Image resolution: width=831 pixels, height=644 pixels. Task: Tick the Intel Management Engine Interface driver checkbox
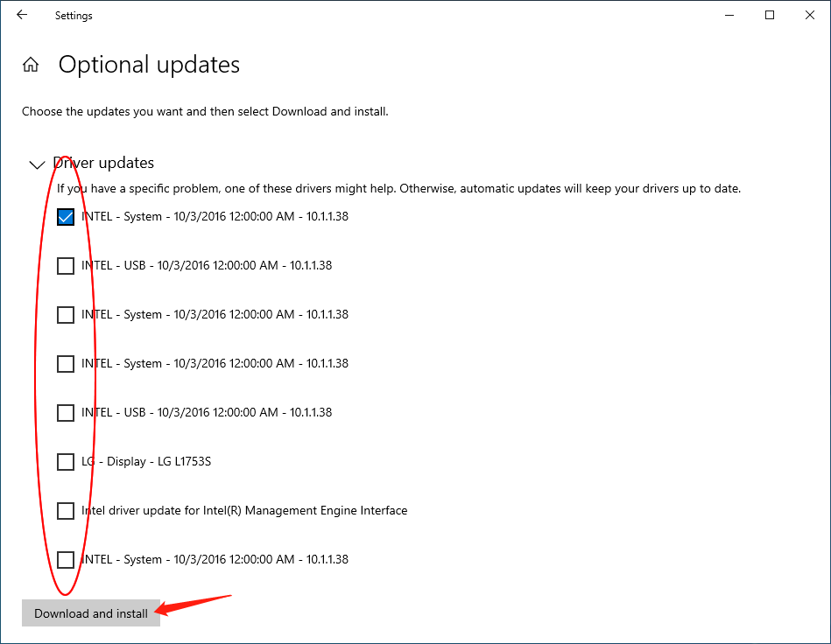66,510
